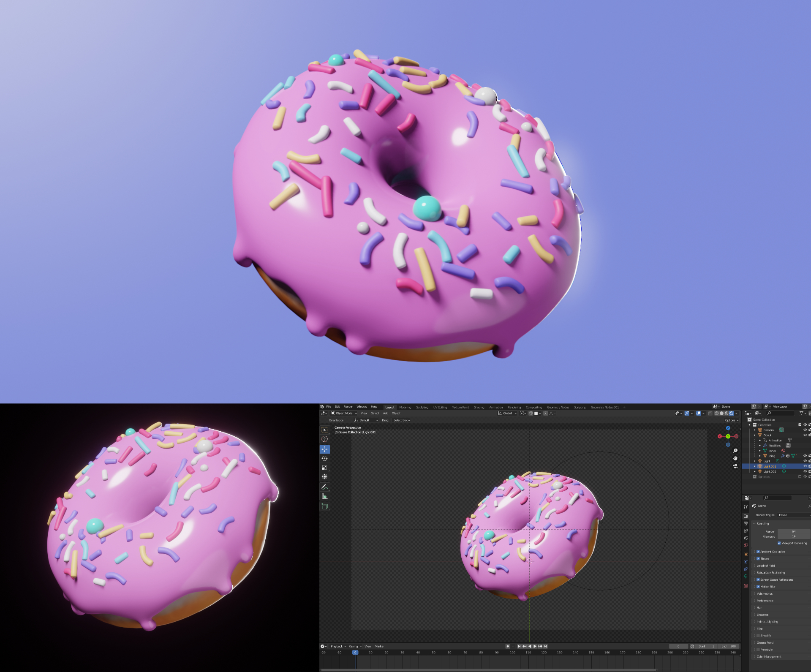Select the Move tool
Image resolution: width=811 pixels, height=672 pixels.
pos(324,449)
